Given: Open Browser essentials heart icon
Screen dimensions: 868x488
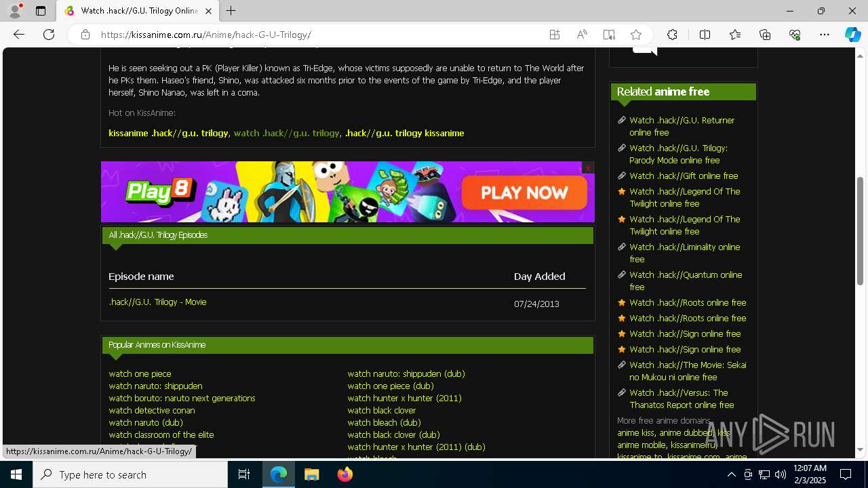Looking at the screenshot, I should tap(795, 35).
